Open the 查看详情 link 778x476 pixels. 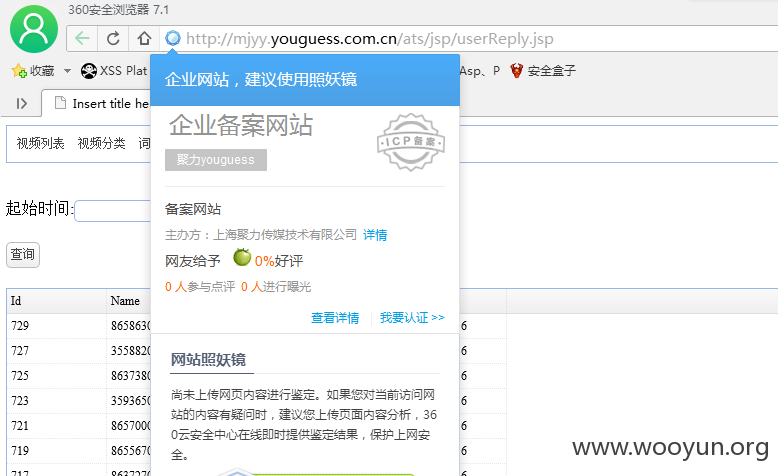point(335,318)
